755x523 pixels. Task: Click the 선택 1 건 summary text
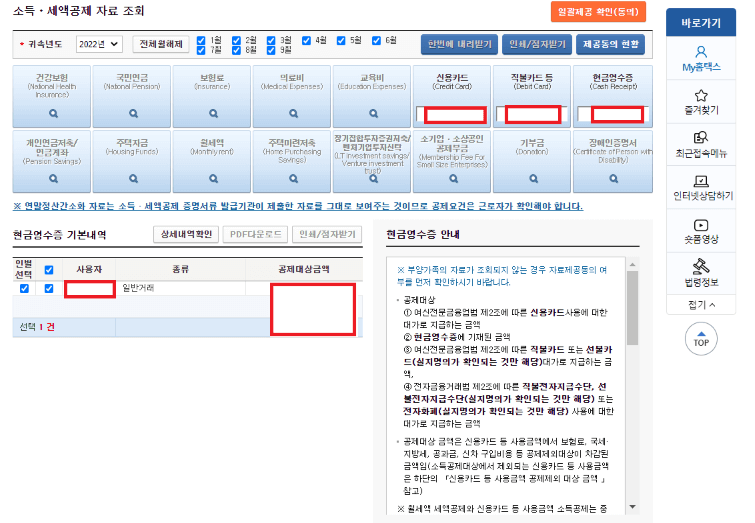(37, 327)
